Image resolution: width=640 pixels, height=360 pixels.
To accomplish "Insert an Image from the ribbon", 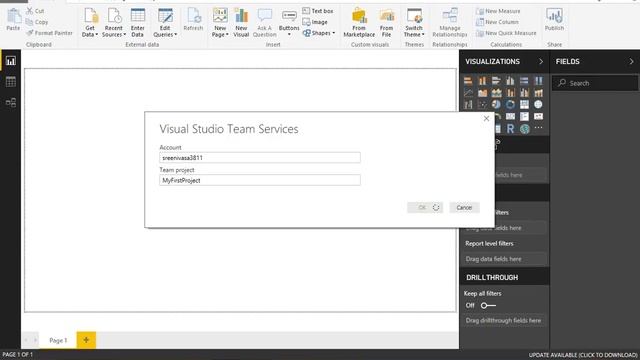I will (315, 22).
